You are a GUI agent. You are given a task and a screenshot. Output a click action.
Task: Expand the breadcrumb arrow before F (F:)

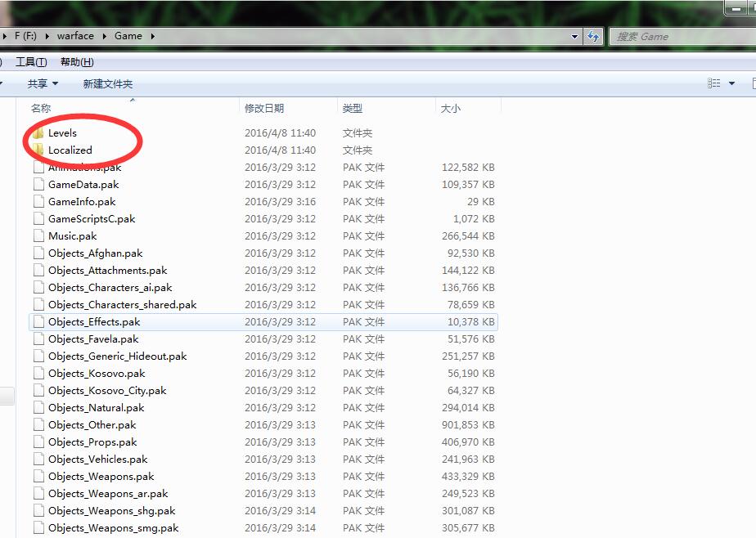(4, 36)
